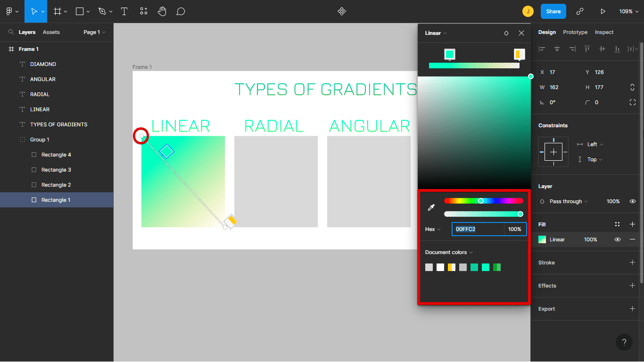Click the blue Share button
The image size is (644, 362).
point(553,11)
